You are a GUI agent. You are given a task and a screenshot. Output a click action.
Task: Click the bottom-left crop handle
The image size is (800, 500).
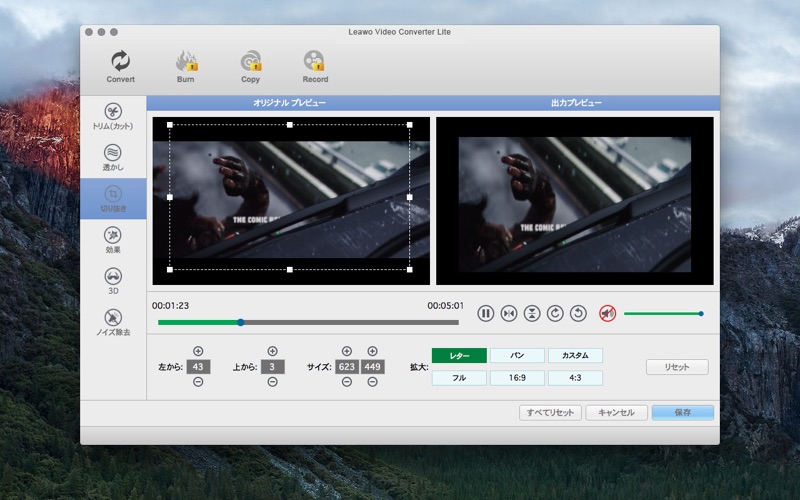coord(170,269)
